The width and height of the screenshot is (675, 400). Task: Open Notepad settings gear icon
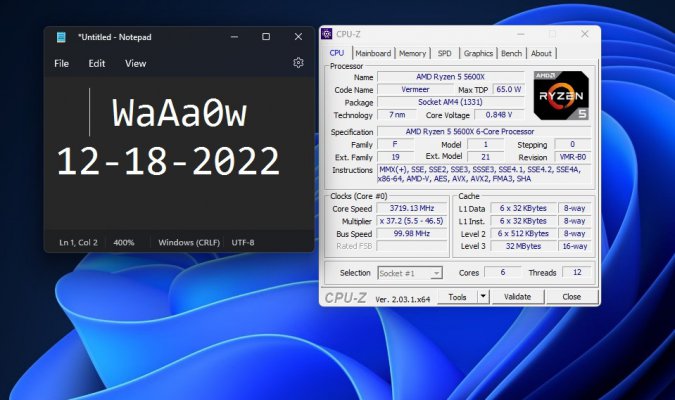click(298, 63)
